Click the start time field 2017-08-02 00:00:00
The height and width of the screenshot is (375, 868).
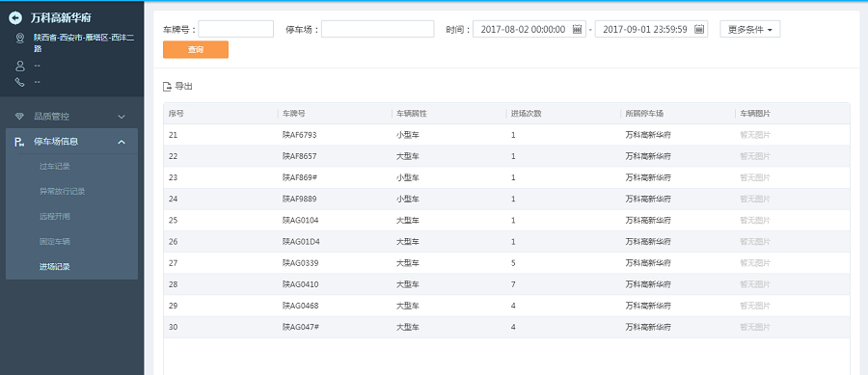click(x=529, y=29)
